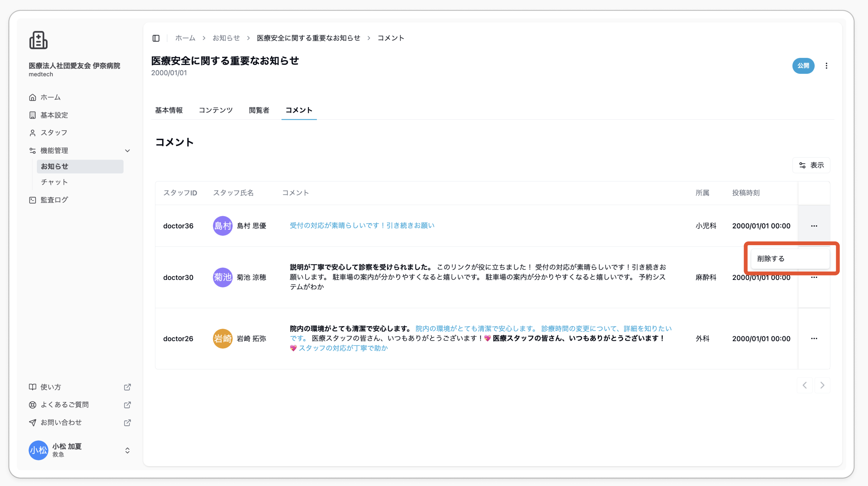Switch to the コンテンツ tab
This screenshot has width=868, height=486.
216,110
